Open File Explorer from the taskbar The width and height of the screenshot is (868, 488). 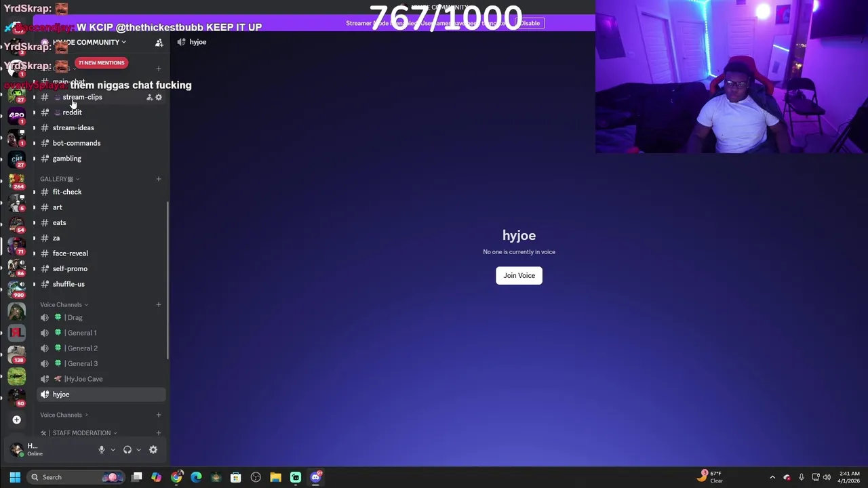275,477
